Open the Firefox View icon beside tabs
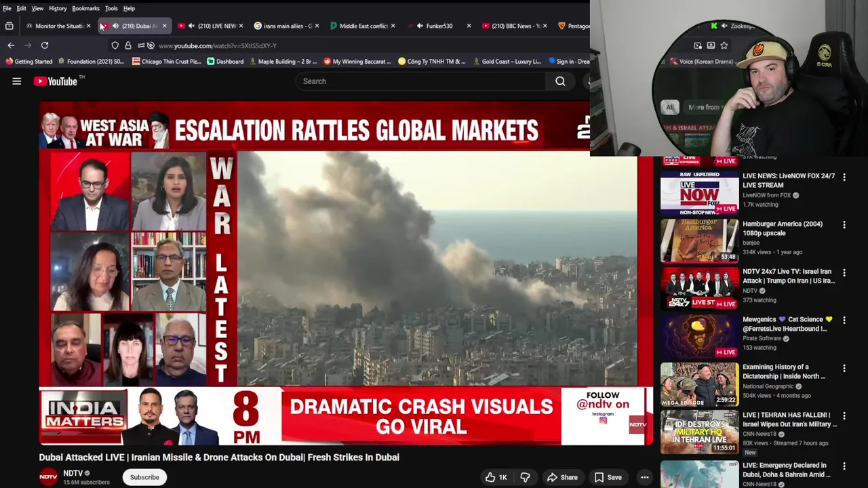Image resolution: width=868 pixels, height=488 pixels. [x=9, y=26]
